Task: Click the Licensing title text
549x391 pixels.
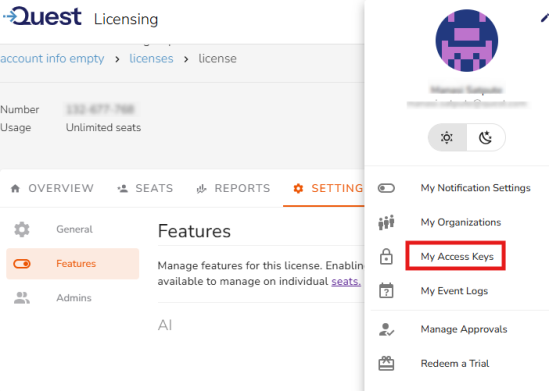Action: [126, 19]
